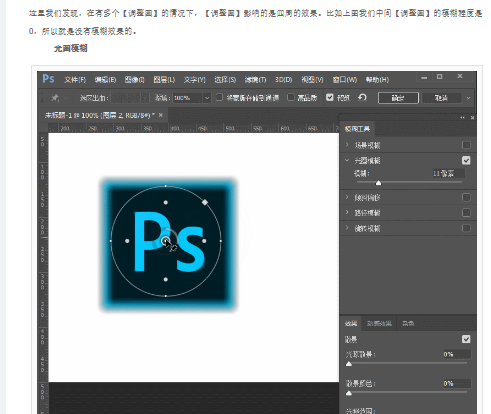Viewport: 491px width, 414px height.
Task: Click the iris blur amount slider handle
Action: click(x=378, y=183)
